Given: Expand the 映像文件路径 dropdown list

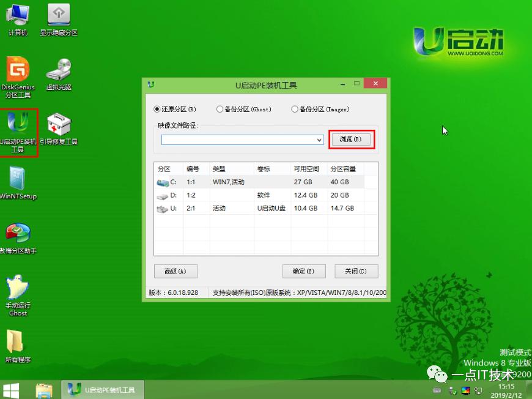Looking at the screenshot, I should point(319,140).
